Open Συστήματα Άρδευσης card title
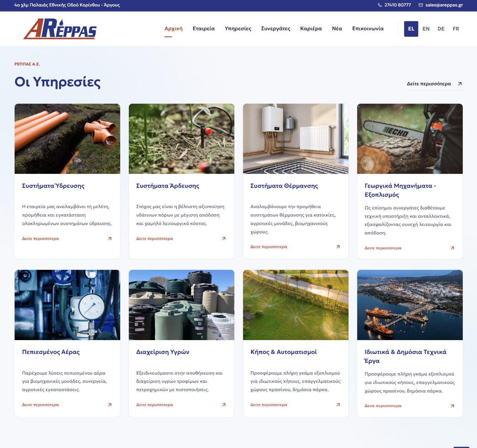The width and height of the screenshot is (477, 448). pyautogui.click(x=168, y=186)
